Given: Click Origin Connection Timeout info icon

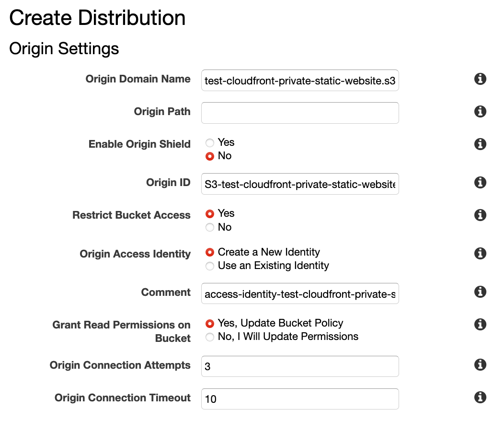Looking at the screenshot, I should pyautogui.click(x=480, y=398).
